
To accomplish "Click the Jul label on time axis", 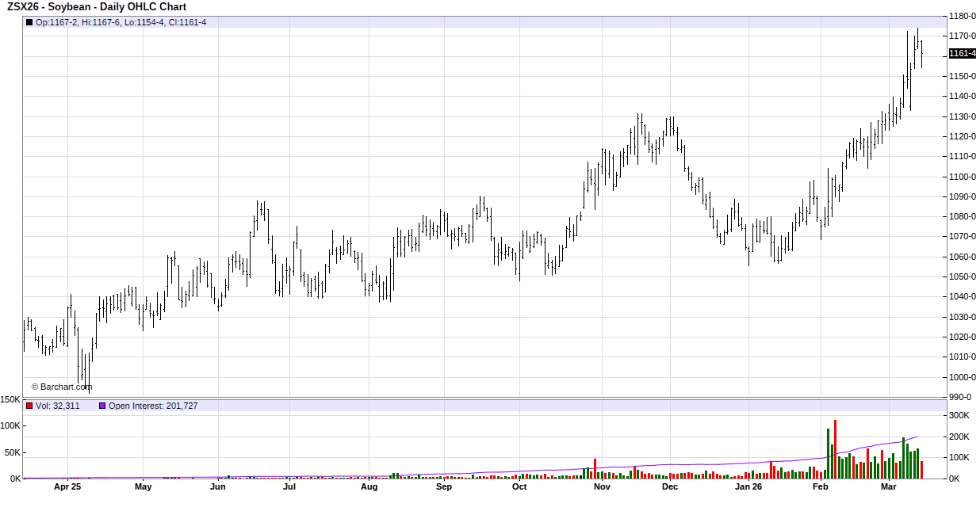I will (289, 487).
